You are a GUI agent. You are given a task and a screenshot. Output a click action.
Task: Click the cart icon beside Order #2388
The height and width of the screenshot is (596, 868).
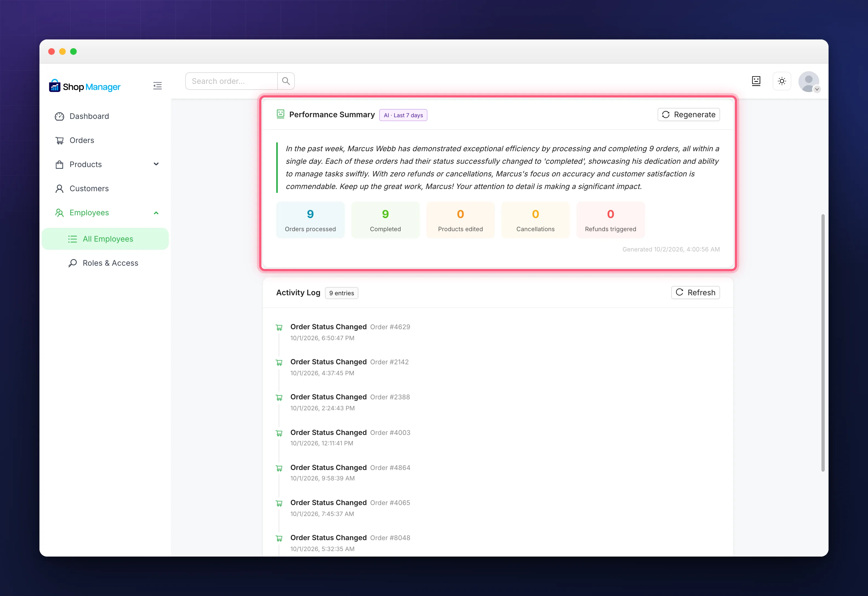pos(279,398)
